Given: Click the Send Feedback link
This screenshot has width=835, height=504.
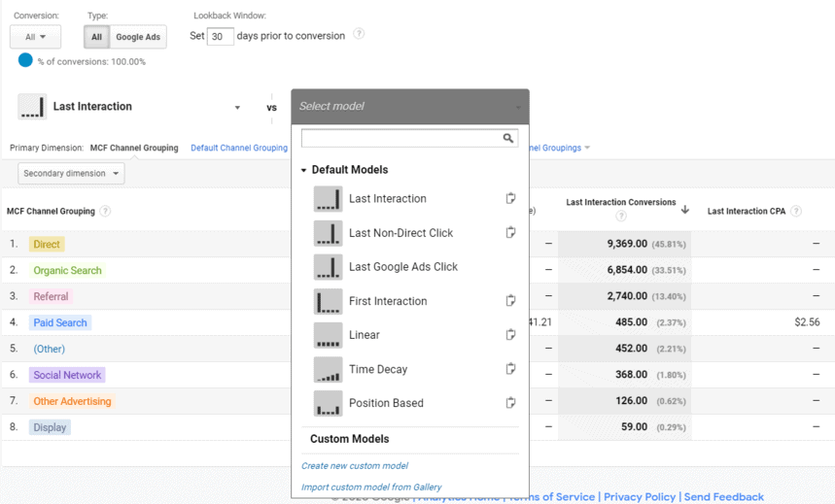Looking at the screenshot, I should click(x=724, y=496).
